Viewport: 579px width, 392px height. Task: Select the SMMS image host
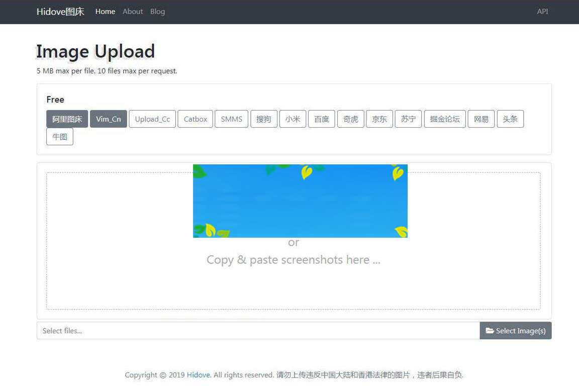coord(231,119)
